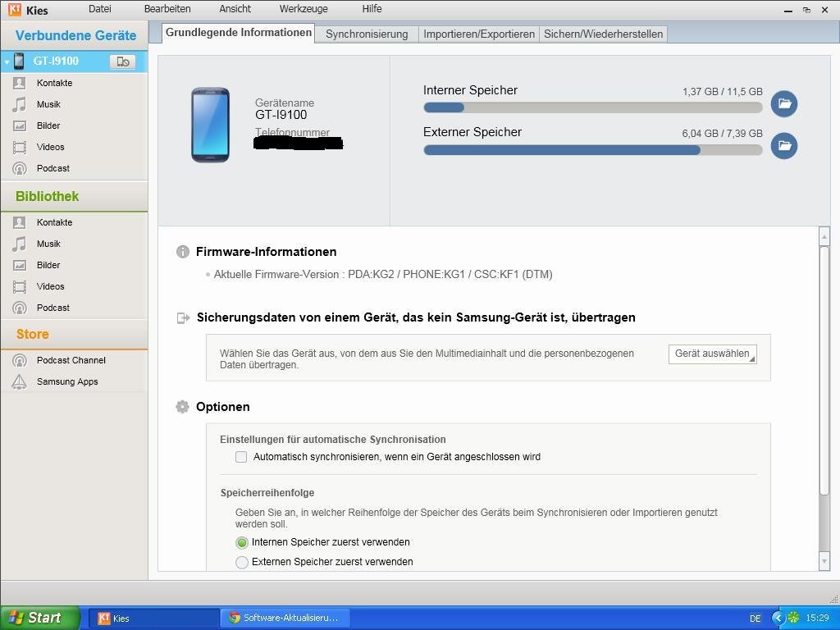Open the Hilfe menu
Screen dimensions: 840x630
pyautogui.click(x=372, y=8)
